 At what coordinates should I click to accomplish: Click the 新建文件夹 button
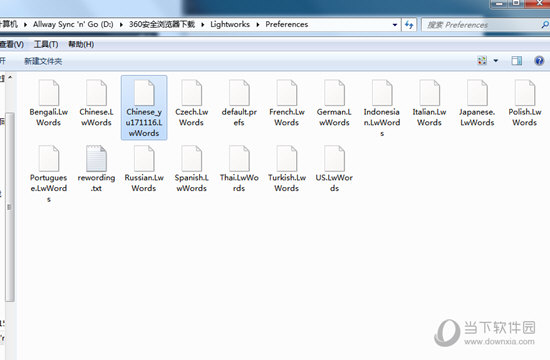point(43,61)
